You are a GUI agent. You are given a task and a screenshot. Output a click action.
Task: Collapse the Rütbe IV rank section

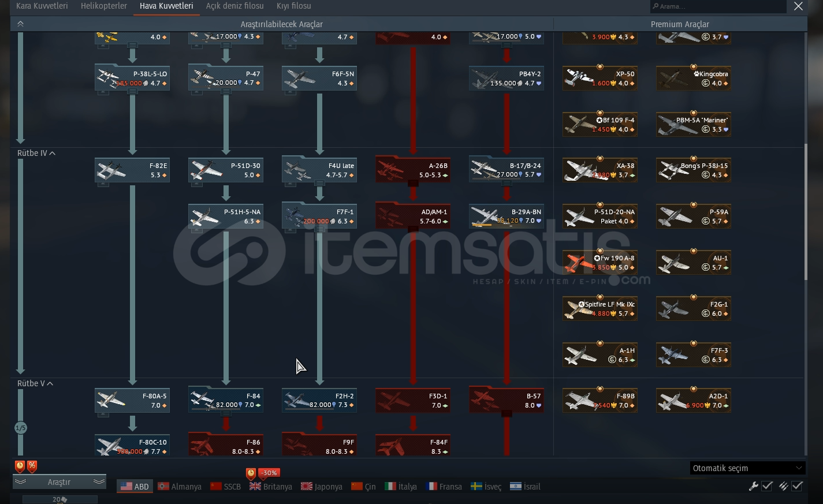[36, 153]
